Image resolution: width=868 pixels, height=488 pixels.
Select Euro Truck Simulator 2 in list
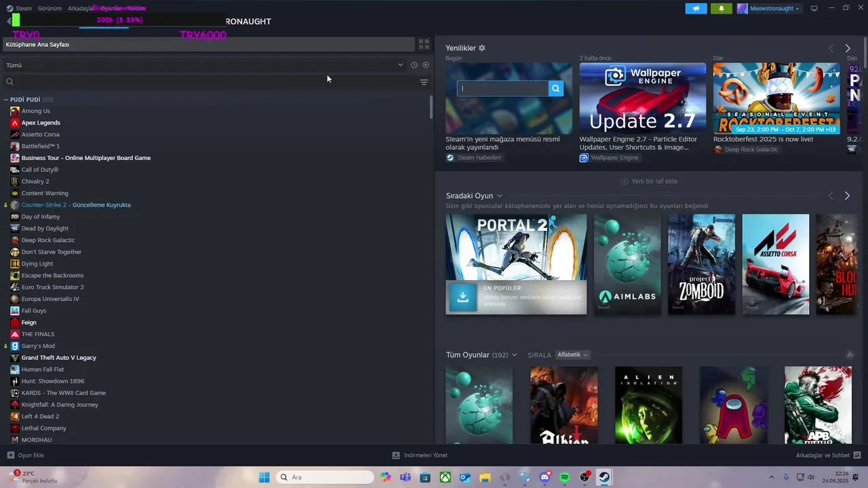tap(53, 287)
